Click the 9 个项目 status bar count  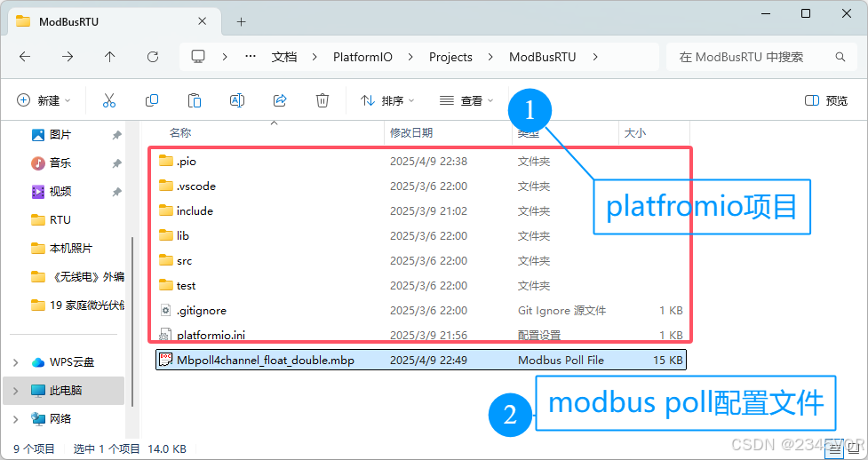pos(34,449)
